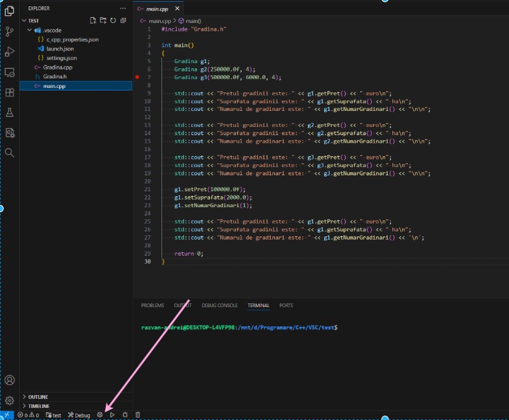The height and width of the screenshot is (420, 509).
Task: Close the main.cpp editor tab
Action: [177, 9]
